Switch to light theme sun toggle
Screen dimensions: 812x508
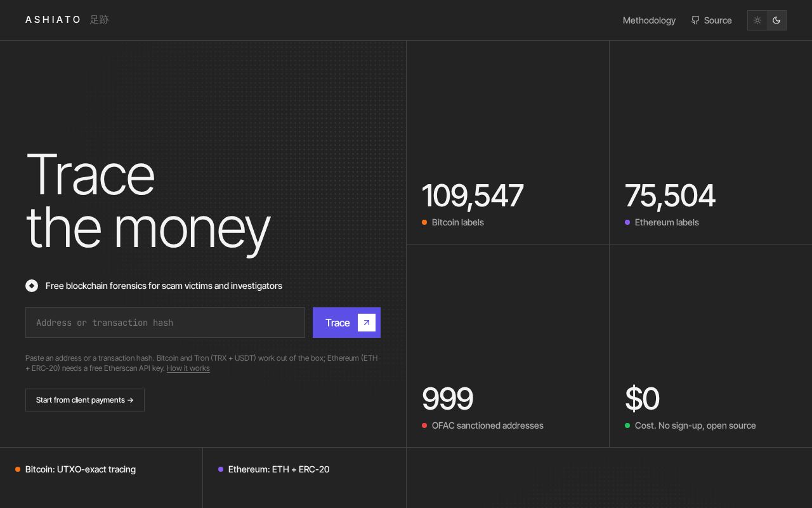(757, 20)
